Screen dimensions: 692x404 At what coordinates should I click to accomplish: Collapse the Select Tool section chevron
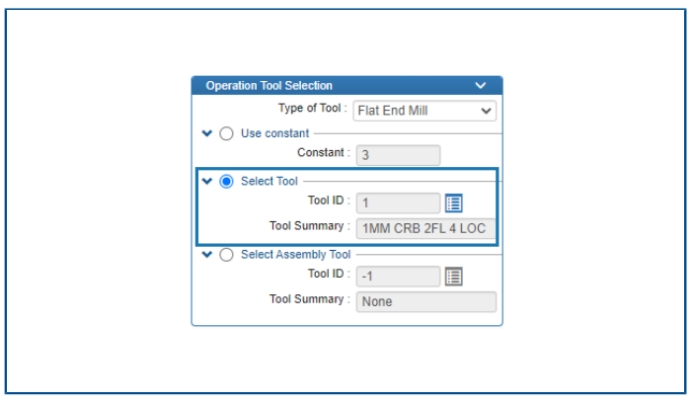pos(207,181)
